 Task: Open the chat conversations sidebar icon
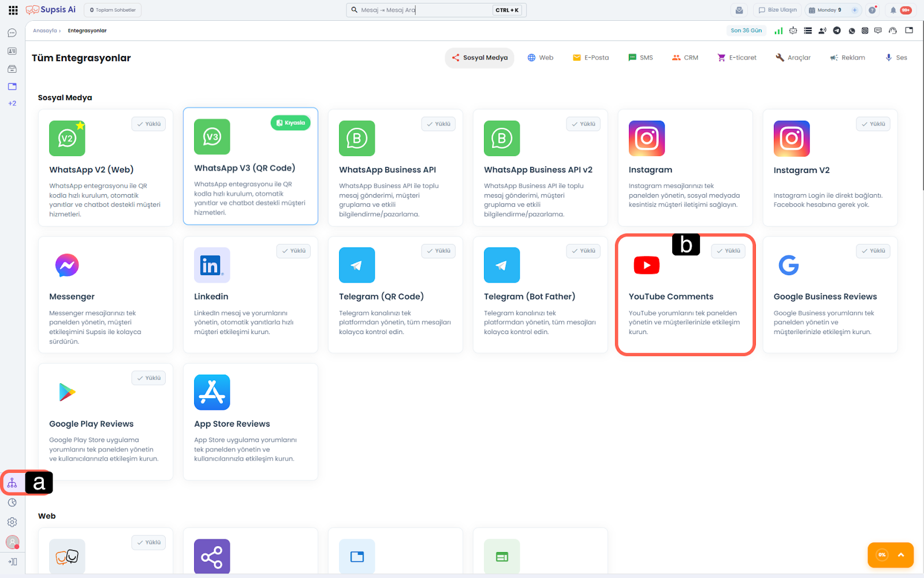coord(12,33)
